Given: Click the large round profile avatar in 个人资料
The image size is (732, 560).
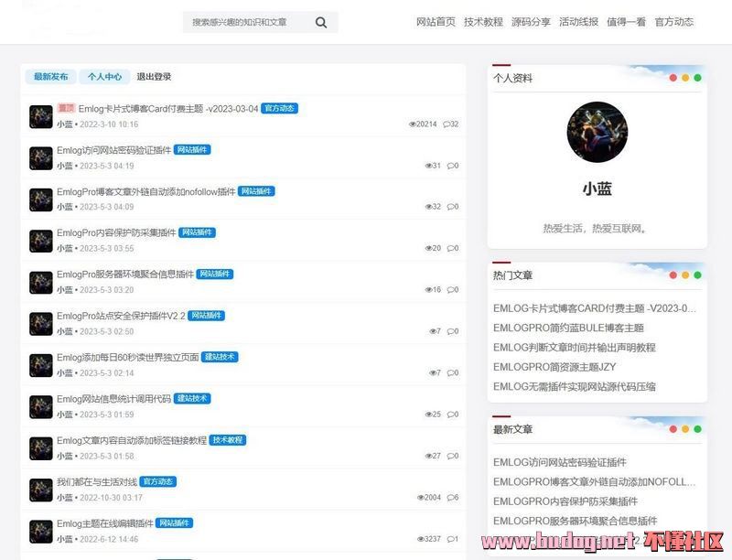Looking at the screenshot, I should [597, 132].
